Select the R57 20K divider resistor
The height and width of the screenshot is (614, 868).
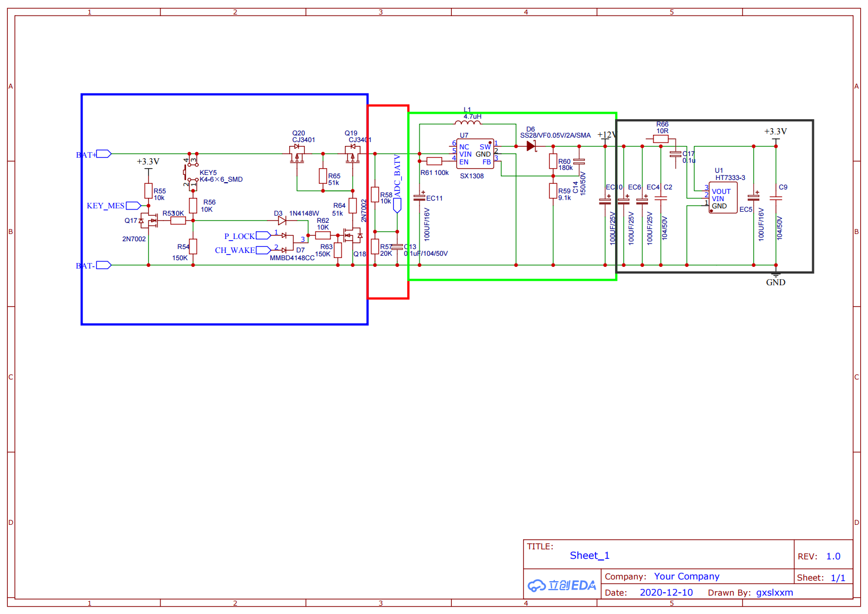(x=375, y=246)
